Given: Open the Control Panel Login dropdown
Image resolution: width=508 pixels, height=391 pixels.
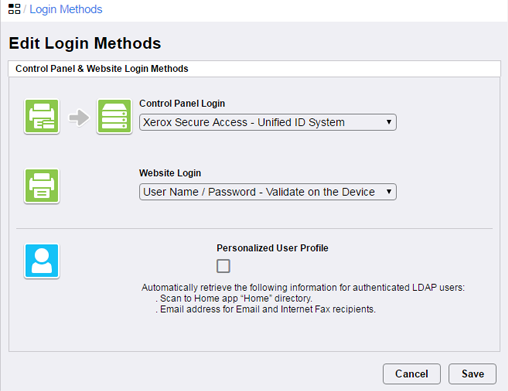Looking at the screenshot, I should pyautogui.click(x=268, y=122).
